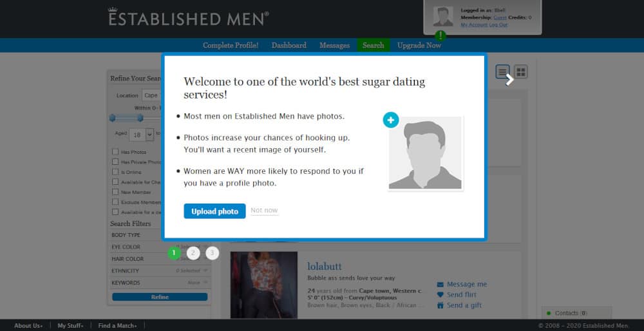Switch to list view icon
Image resolution: width=644 pixels, height=331 pixels.
click(x=502, y=72)
